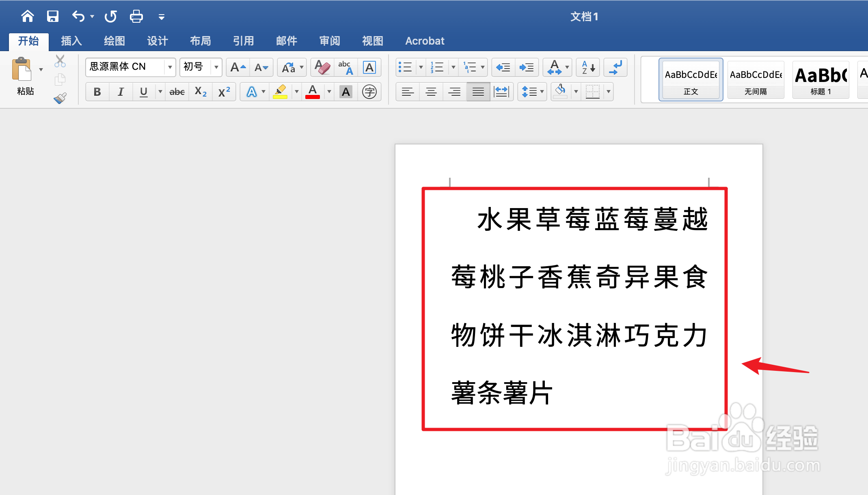Image resolution: width=868 pixels, height=495 pixels.
Task: Center align text
Action: tap(431, 92)
